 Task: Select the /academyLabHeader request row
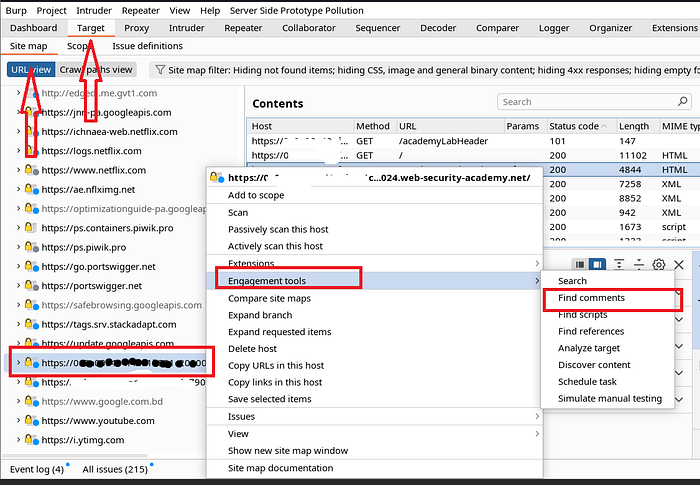pyautogui.click(x=473, y=141)
